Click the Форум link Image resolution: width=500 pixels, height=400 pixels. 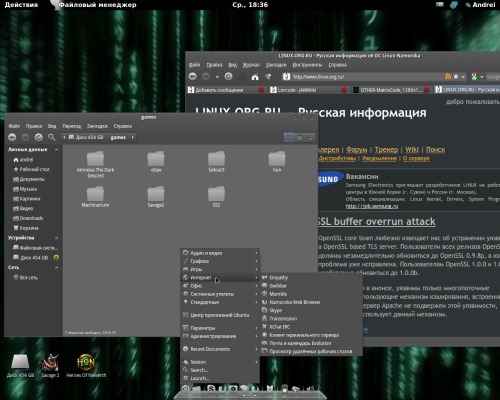pyautogui.click(x=356, y=149)
